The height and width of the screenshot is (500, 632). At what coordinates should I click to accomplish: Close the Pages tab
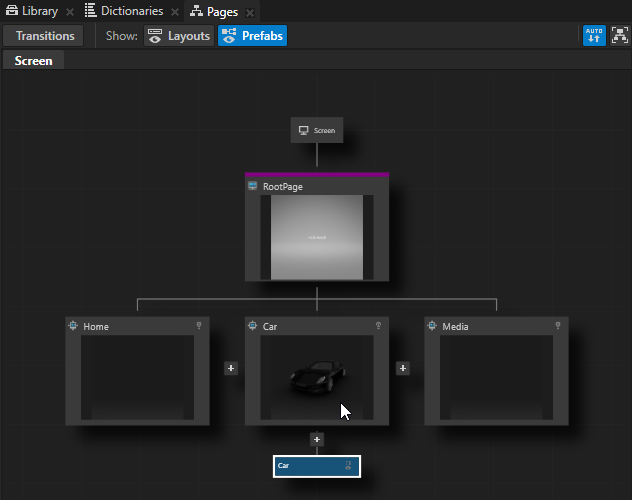coord(249,12)
